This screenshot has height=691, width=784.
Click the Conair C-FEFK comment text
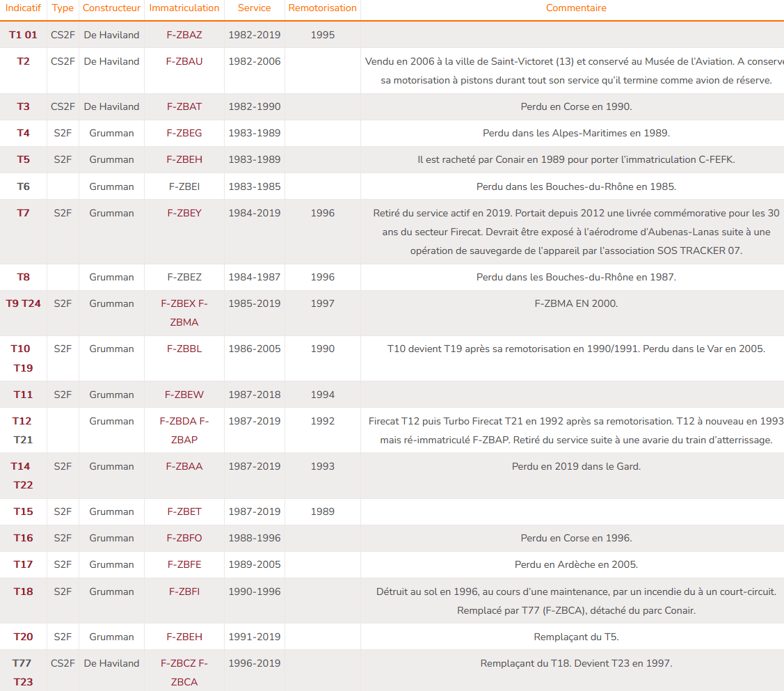(x=576, y=159)
